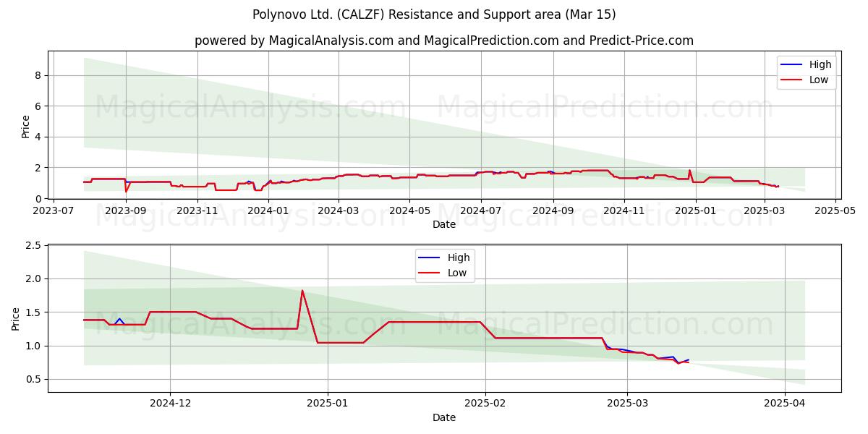Screen dimensions: 868x434
Task: Click the 'Date' axis label under the top chart
Action: coord(444,225)
